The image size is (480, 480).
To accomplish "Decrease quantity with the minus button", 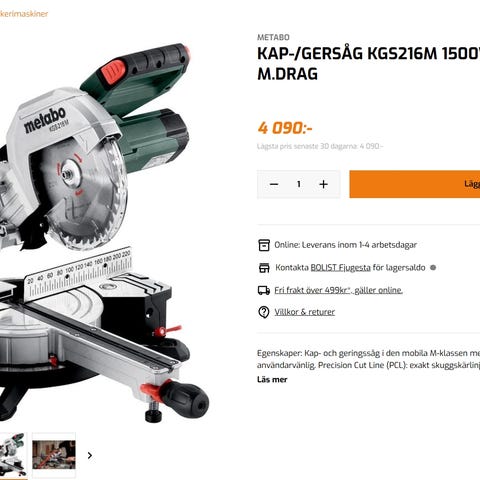I will pyautogui.click(x=274, y=184).
